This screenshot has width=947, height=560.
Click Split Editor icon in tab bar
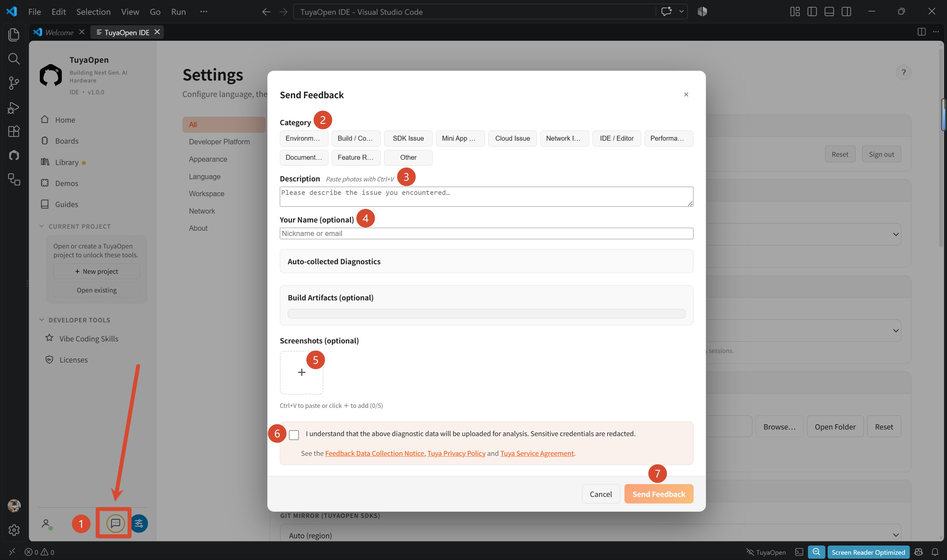[921, 32]
